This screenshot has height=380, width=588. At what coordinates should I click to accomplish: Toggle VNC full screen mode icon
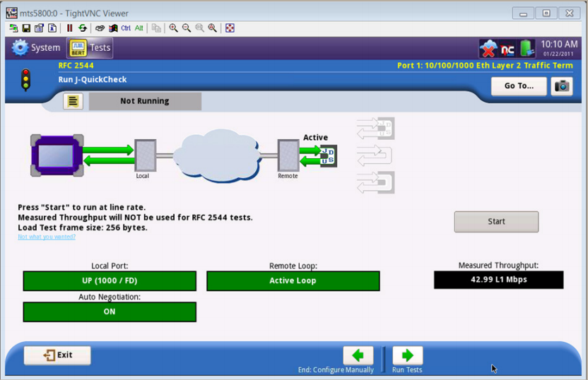(x=230, y=28)
